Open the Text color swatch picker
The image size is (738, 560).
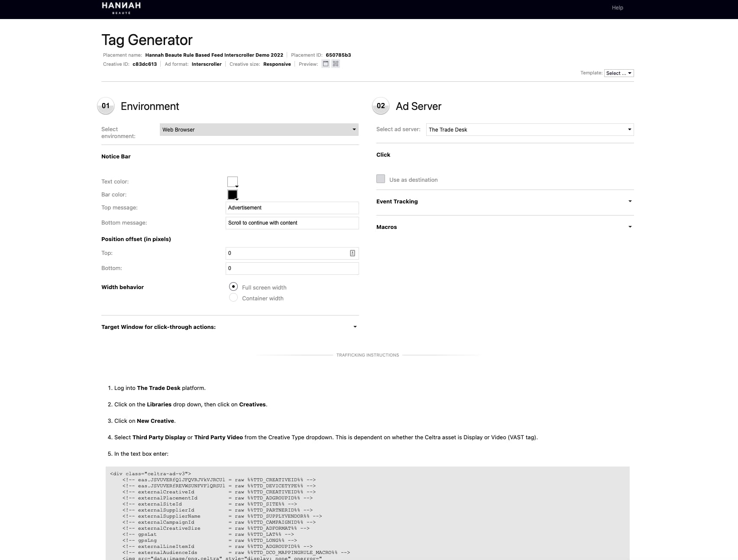click(233, 182)
